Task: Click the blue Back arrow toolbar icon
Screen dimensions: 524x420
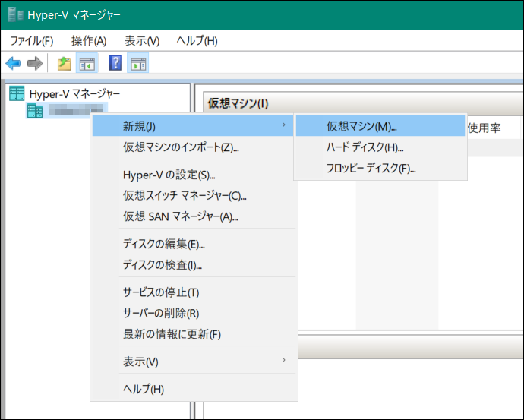Action: (x=14, y=63)
